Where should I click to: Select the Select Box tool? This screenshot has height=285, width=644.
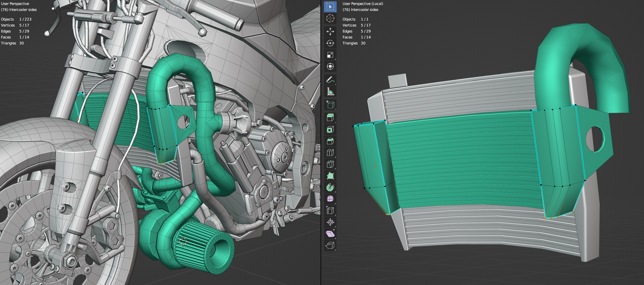click(330, 7)
